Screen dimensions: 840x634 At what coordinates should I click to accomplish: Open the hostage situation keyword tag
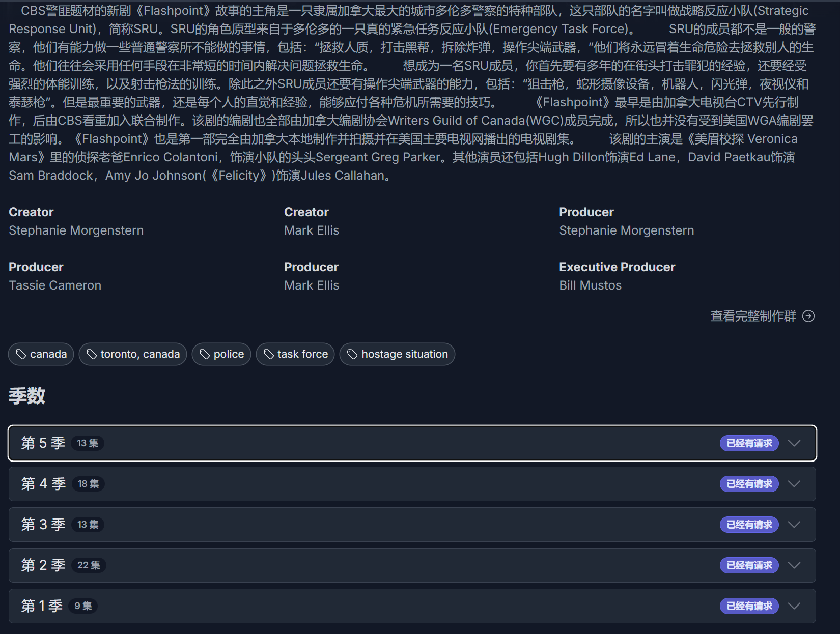tap(397, 354)
